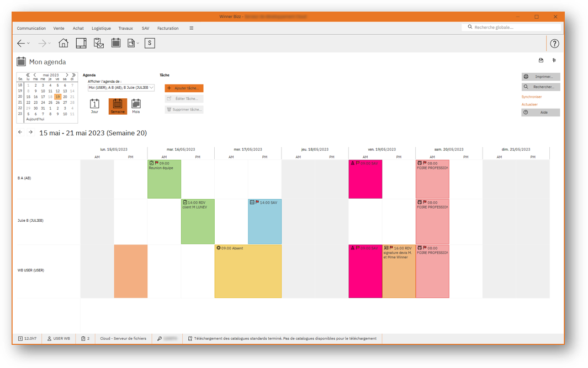The image size is (588, 368).
Task: Switch to the Mois view
Action: (x=136, y=105)
